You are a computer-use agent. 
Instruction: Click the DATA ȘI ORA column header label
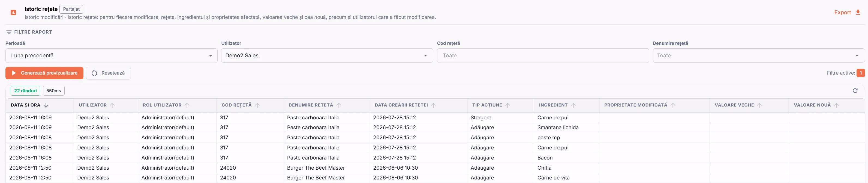tap(26, 105)
